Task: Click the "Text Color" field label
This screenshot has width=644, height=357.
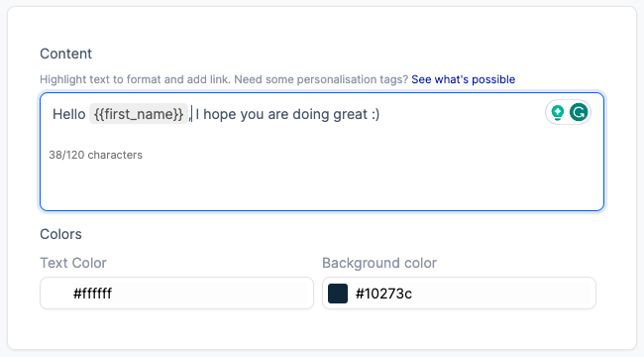Action: pyautogui.click(x=73, y=263)
